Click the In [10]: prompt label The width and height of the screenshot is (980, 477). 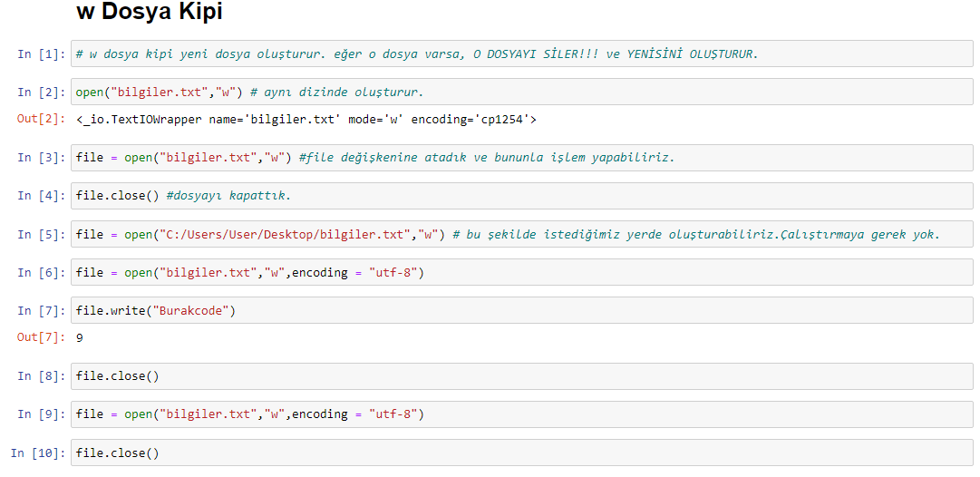[x=37, y=453]
